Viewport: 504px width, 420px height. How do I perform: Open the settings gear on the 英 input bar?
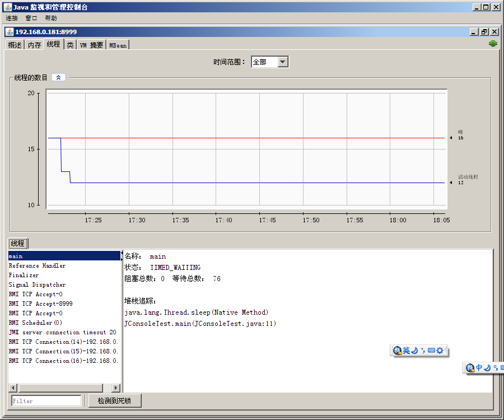(440, 351)
